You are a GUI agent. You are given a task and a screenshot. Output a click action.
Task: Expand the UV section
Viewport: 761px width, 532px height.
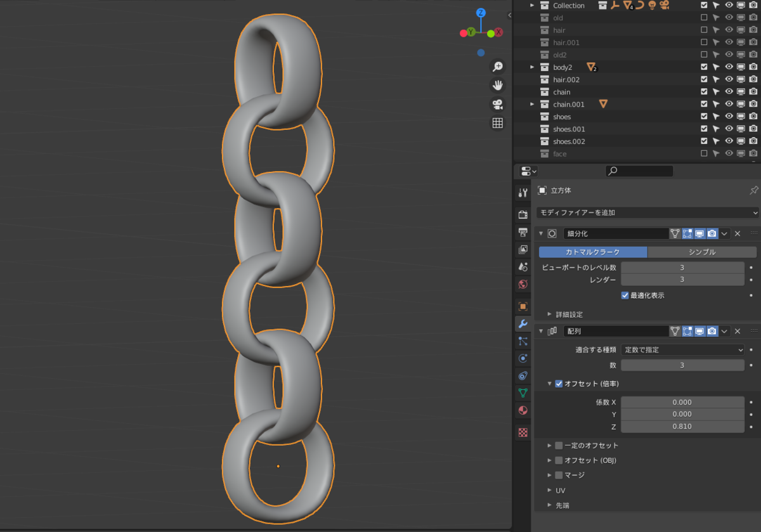pyautogui.click(x=549, y=490)
